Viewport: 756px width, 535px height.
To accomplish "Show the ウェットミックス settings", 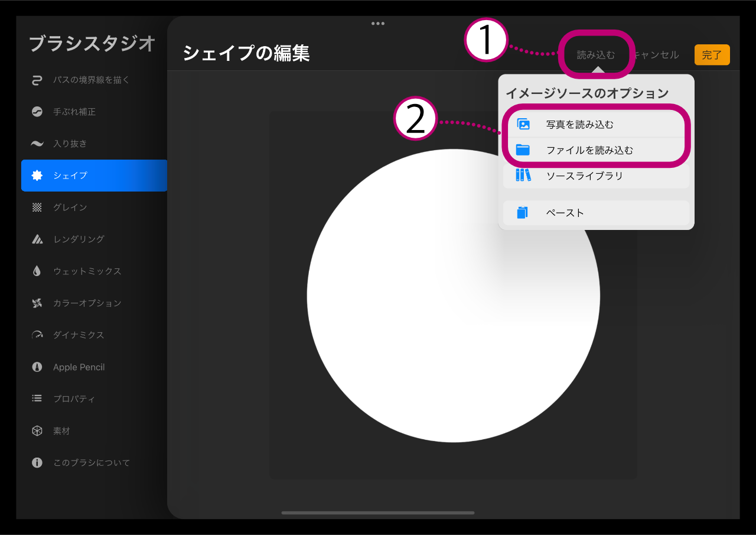I will pyautogui.click(x=94, y=271).
